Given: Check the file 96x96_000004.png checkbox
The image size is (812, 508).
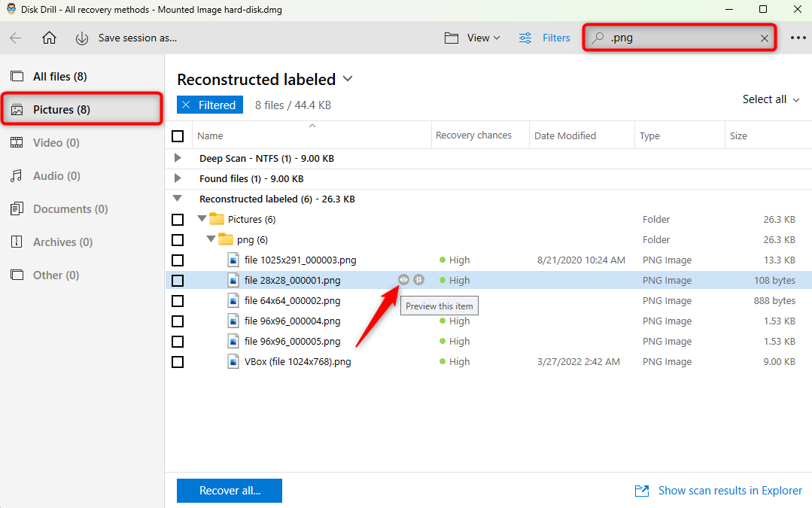Looking at the screenshot, I should click(x=178, y=321).
